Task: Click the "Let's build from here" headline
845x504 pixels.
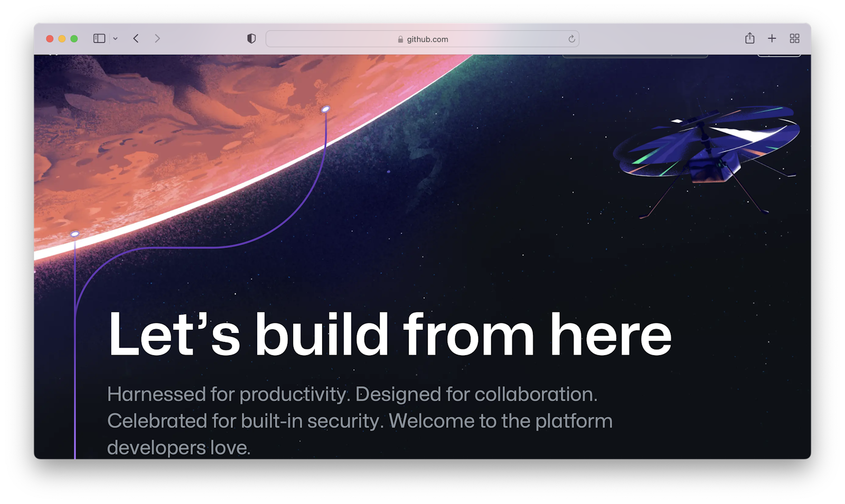Action: pos(390,335)
